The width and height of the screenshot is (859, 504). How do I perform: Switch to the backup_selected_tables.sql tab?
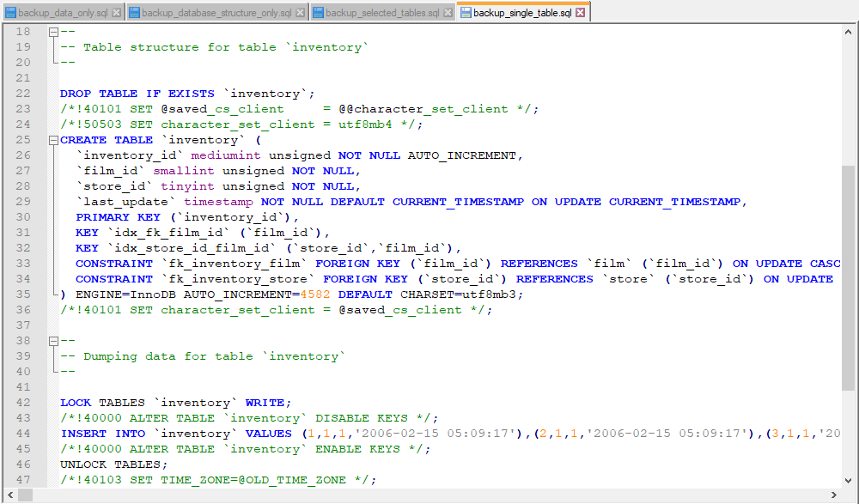(382, 13)
